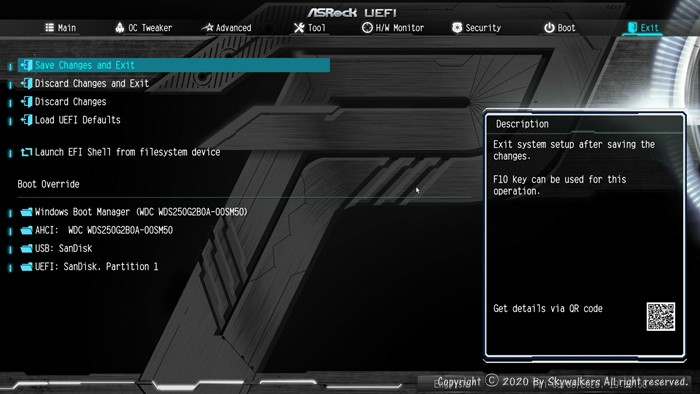Viewport: 700px width, 394px height.
Task: Click the Tool wrench icon
Action: coord(299,28)
